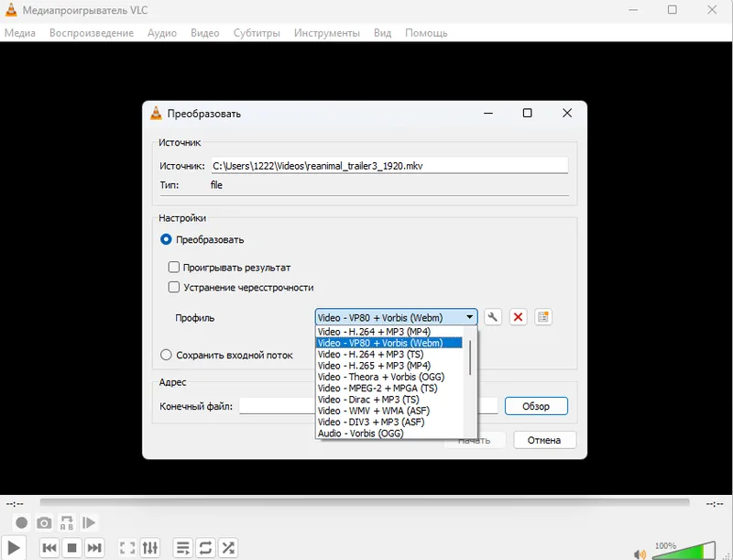This screenshot has height=560, width=733.
Task: Open the Видео menu
Action: 204,33
